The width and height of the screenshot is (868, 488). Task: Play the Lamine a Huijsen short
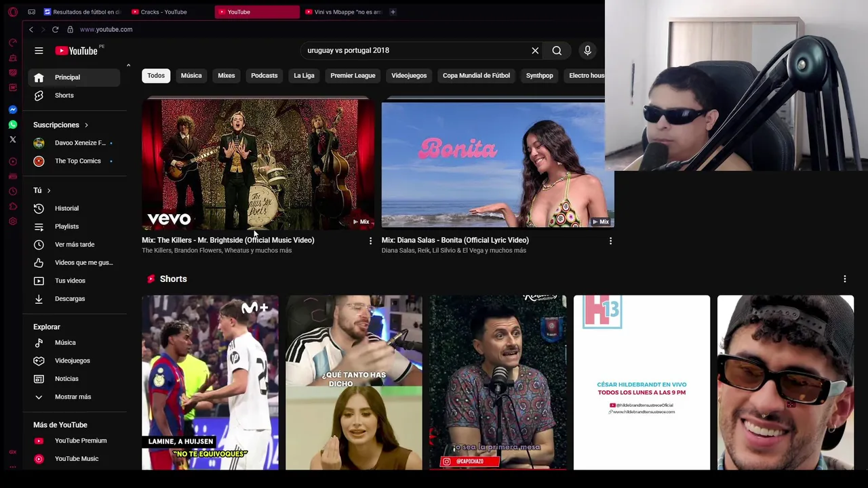[x=210, y=382]
